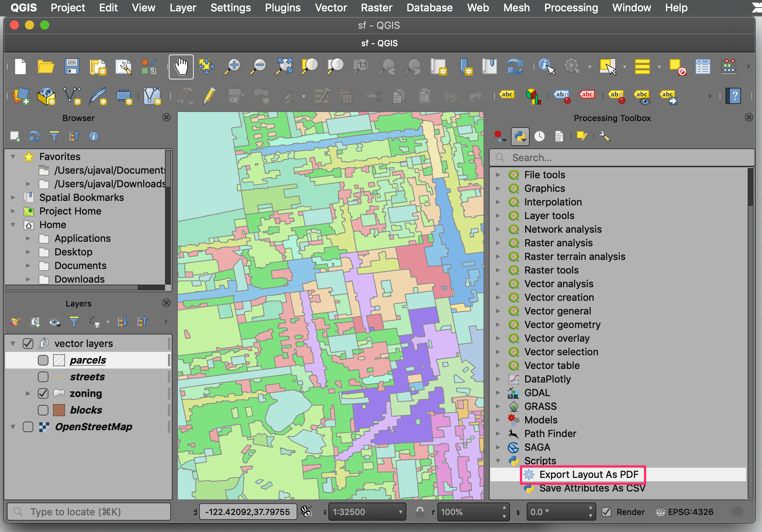Open the attribute table icon
Image resolution: width=762 pixels, height=532 pixels.
(703, 67)
